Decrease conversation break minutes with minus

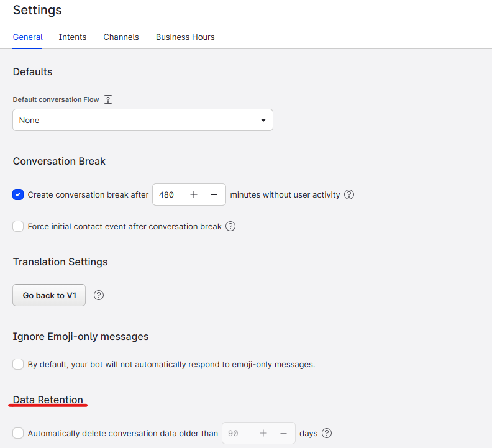point(214,194)
